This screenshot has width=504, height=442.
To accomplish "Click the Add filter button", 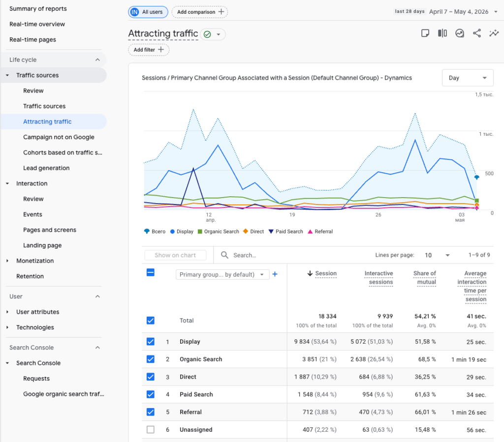I will pos(149,50).
